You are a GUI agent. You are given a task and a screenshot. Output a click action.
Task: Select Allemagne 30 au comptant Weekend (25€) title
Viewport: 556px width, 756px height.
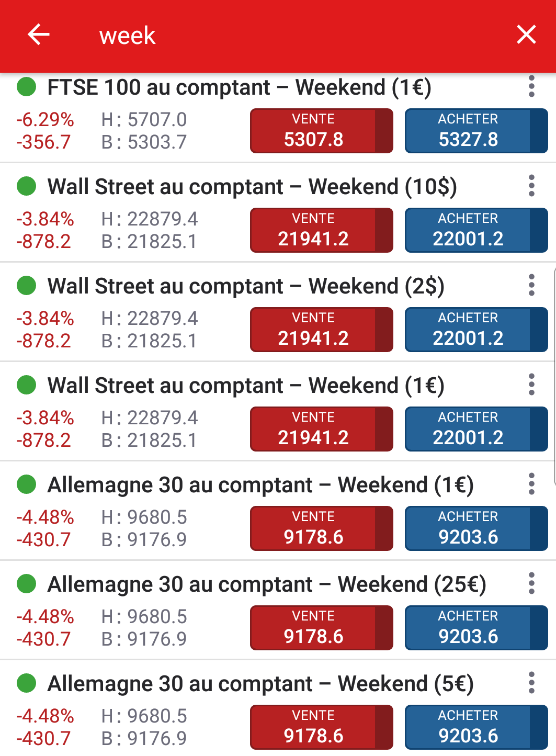[x=266, y=584]
